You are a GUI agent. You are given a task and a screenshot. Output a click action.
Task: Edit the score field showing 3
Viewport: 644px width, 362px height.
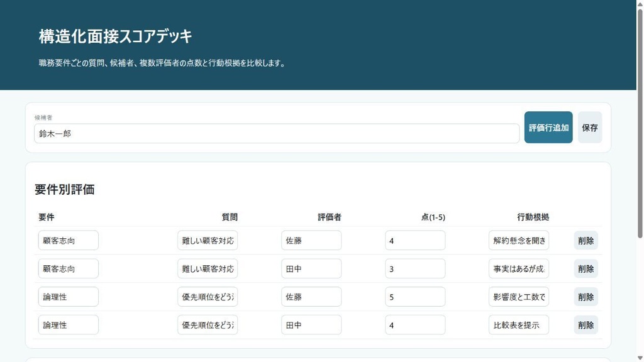pyautogui.click(x=415, y=269)
